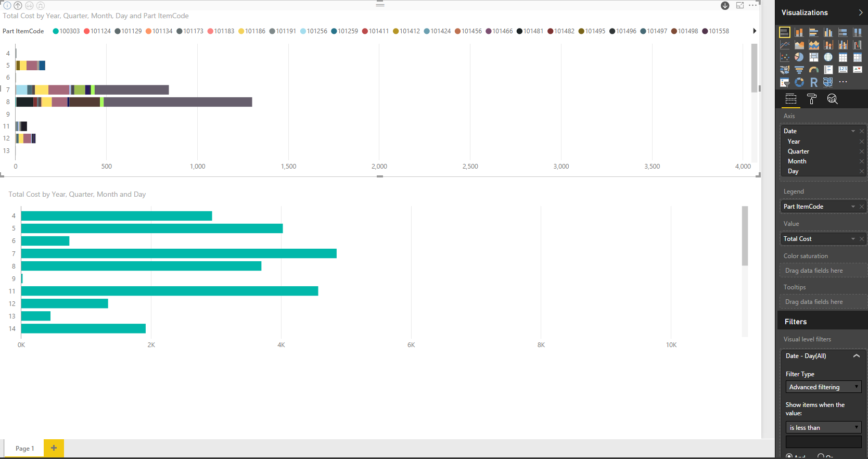Open the Advanced filtering type dropdown
The height and width of the screenshot is (459, 868).
(x=824, y=387)
